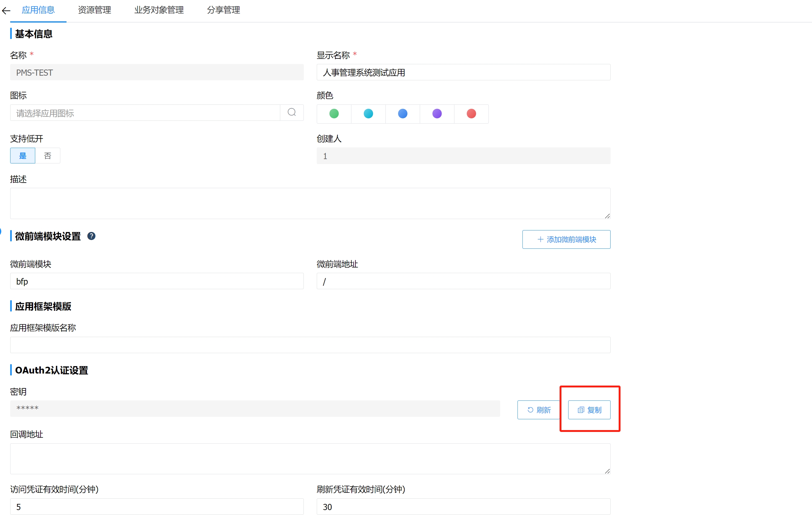The height and width of the screenshot is (528, 812).
Task: Click the 刷新 secret key refresh button
Action: click(x=539, y=410)
